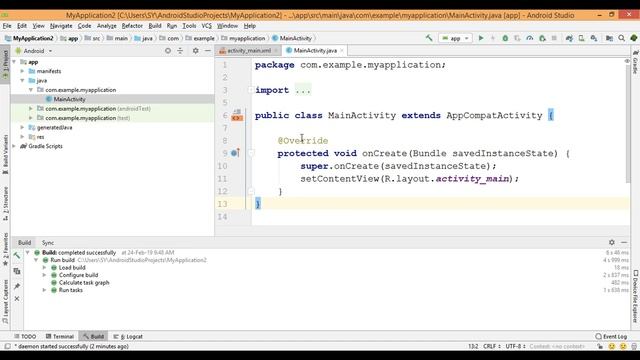This screenshot has height=360, width=640.
Task: Open the SDK Manager icon
Action: tap(593, 38)
